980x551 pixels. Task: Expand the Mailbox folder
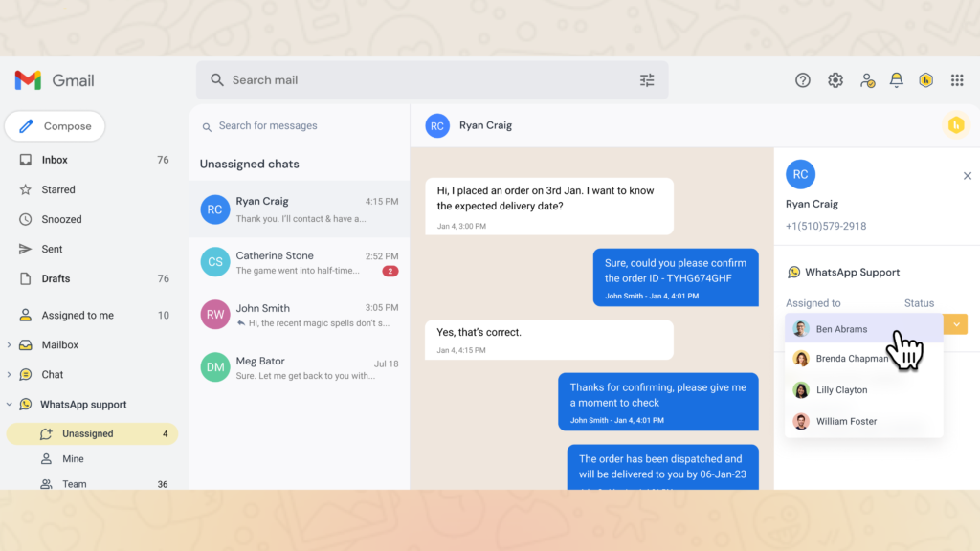(10, 344)
